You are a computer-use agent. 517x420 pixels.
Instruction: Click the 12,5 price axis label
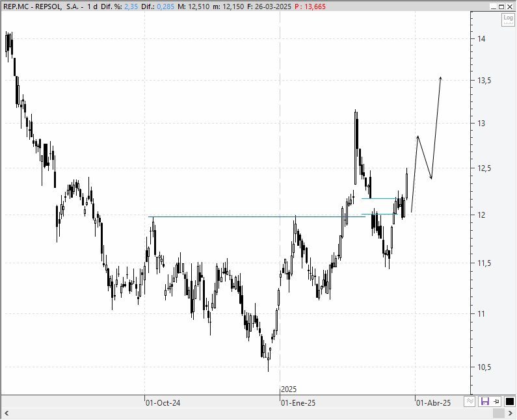click(x=484, y=168)
